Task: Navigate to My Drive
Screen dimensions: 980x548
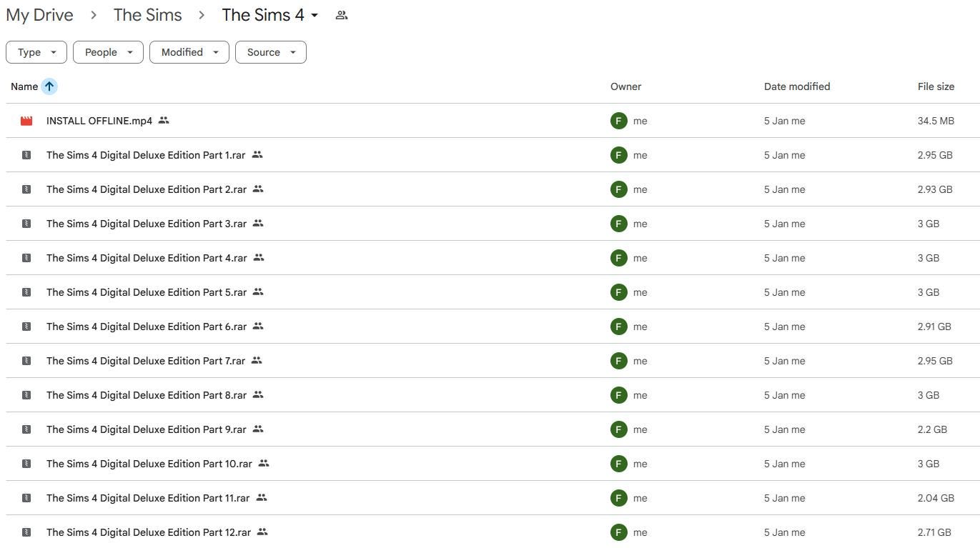Action: (x=39, y=14)
